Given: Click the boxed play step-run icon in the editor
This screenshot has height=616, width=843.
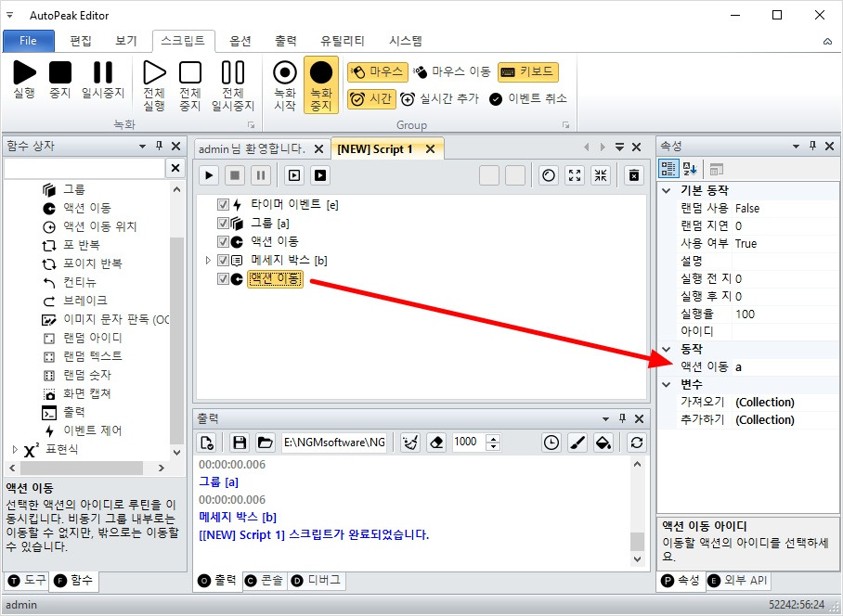Looking at the screenshot, I should (294, 175).
